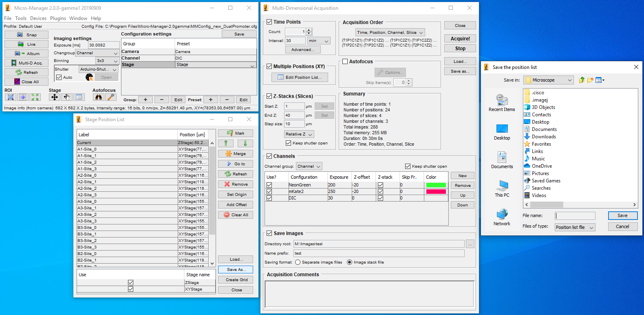Select Separate image files radio button
This screenshot has width=644, height=315.
tap(298, 262)
